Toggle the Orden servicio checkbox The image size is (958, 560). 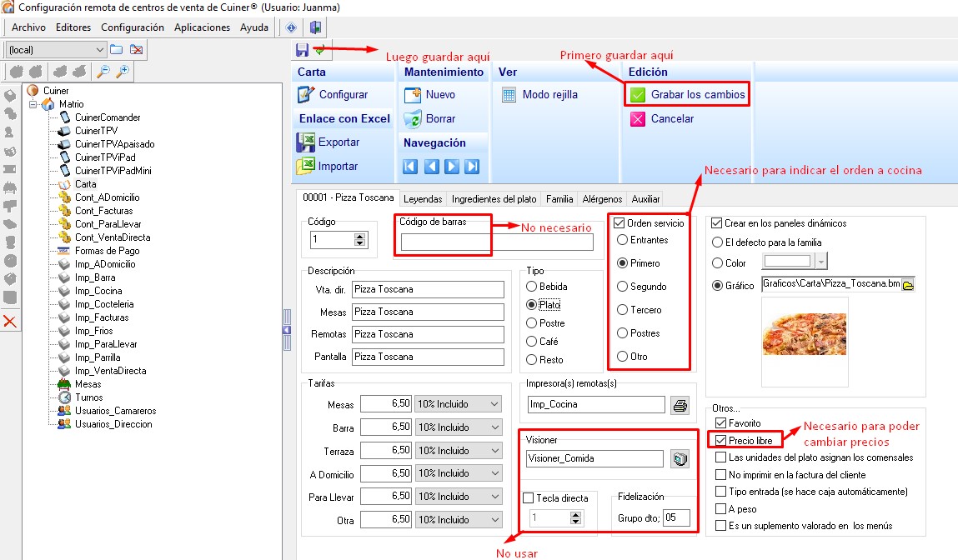[x=619, y=222]
